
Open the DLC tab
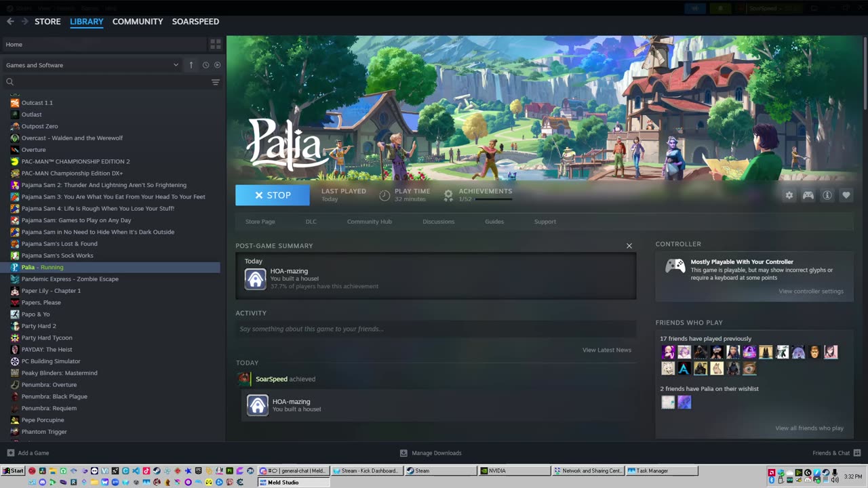point(311,222)
